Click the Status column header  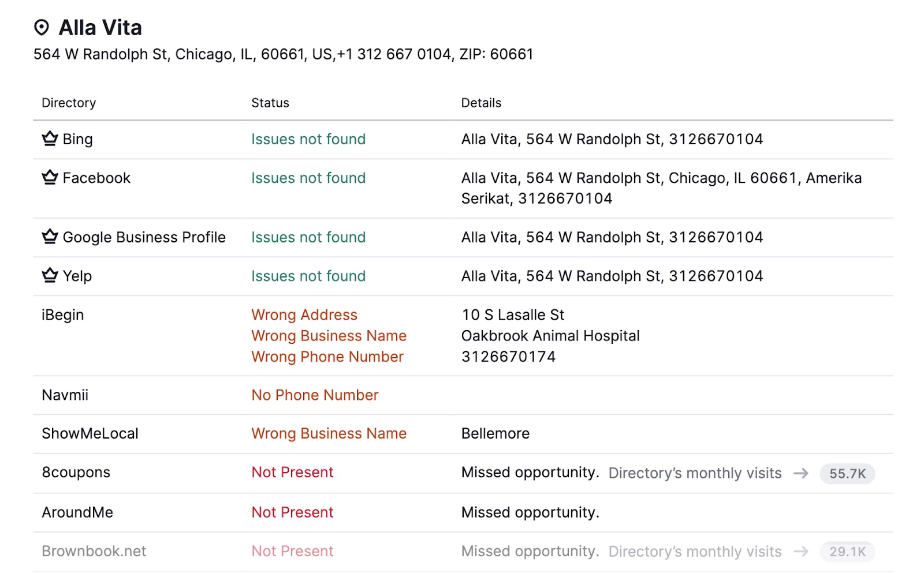pyautogui.click(x=270, y=103)
